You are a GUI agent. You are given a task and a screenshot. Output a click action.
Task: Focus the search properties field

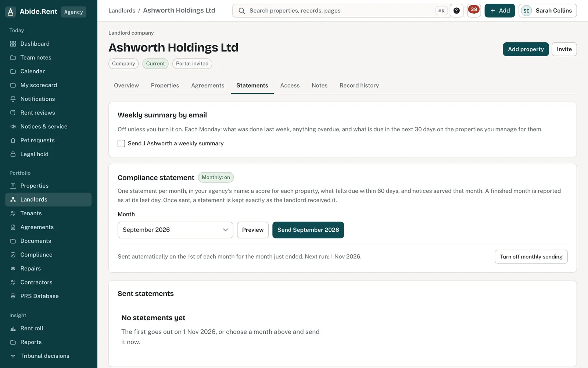(x=342, y=11)
